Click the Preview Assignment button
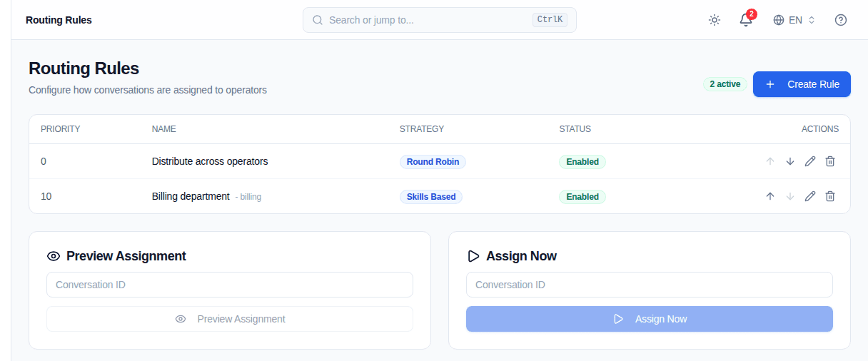This screenshot has height=361, width=868. 230,319
